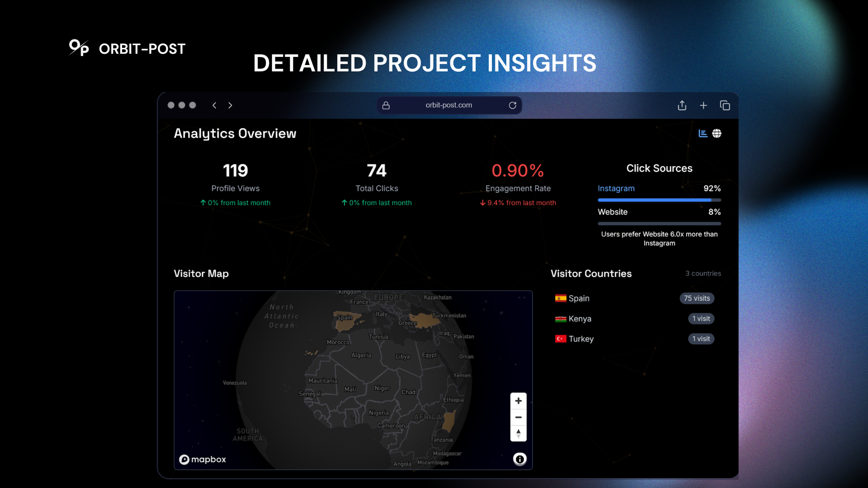Select Kenya country row
The height and width of the screenshot is (488, 868).
pos(580,319)
